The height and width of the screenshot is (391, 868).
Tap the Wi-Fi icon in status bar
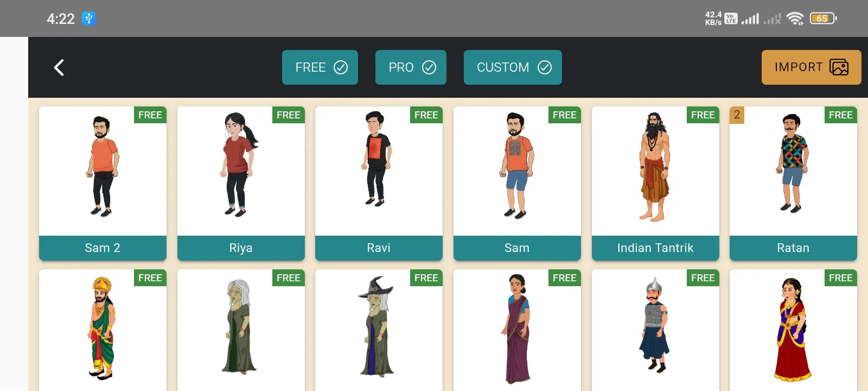coord(795,18)
